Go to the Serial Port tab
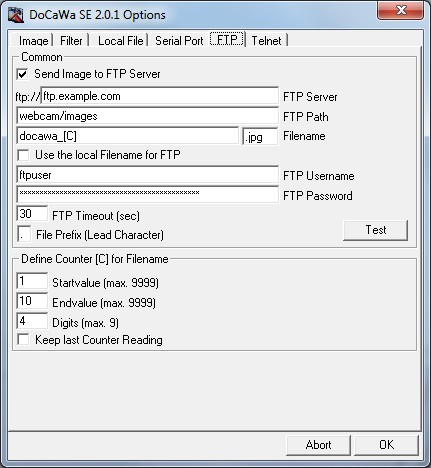431x468 pixels. pos(179,41)
